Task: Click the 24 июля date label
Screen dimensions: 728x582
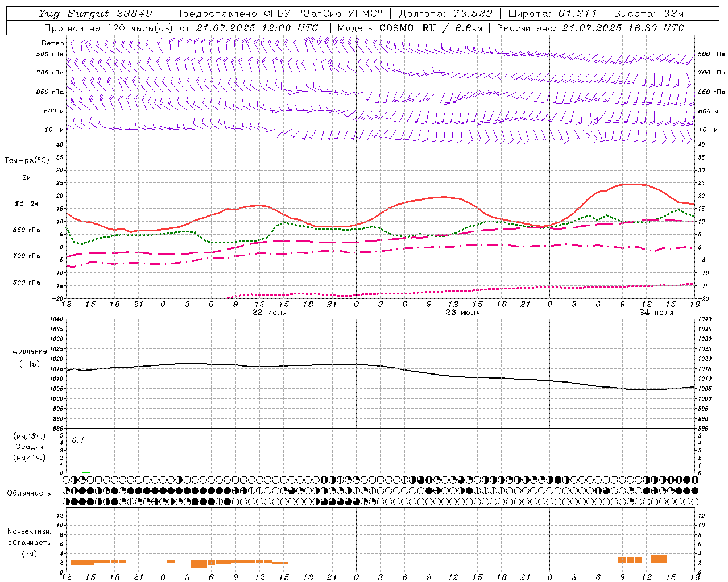Action: [x=656, y=313]
